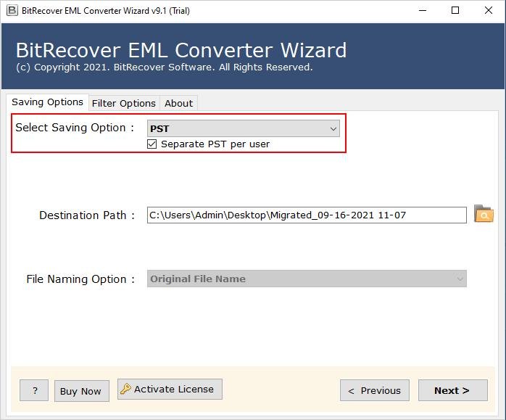This screenshot has height=420, width=506.
Task: Click the BitRecover EML Converter Wizard heading
Action: click(181, 50)
